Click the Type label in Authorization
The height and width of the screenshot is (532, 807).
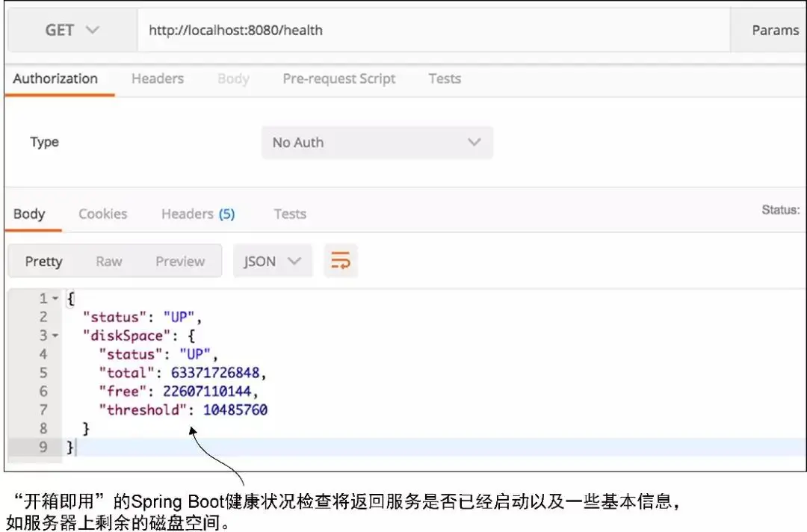point(44,143)
